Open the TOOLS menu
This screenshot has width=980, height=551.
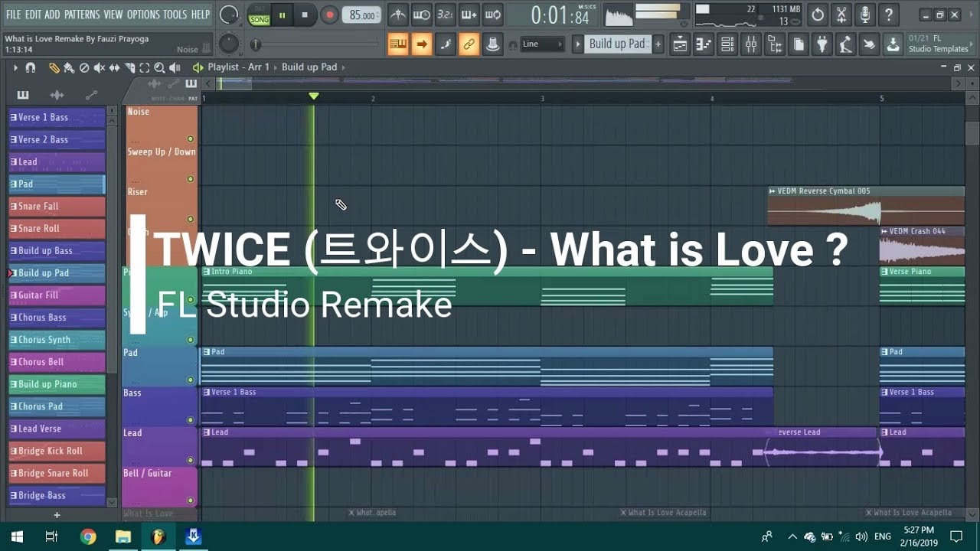click(x=175, y=15)
